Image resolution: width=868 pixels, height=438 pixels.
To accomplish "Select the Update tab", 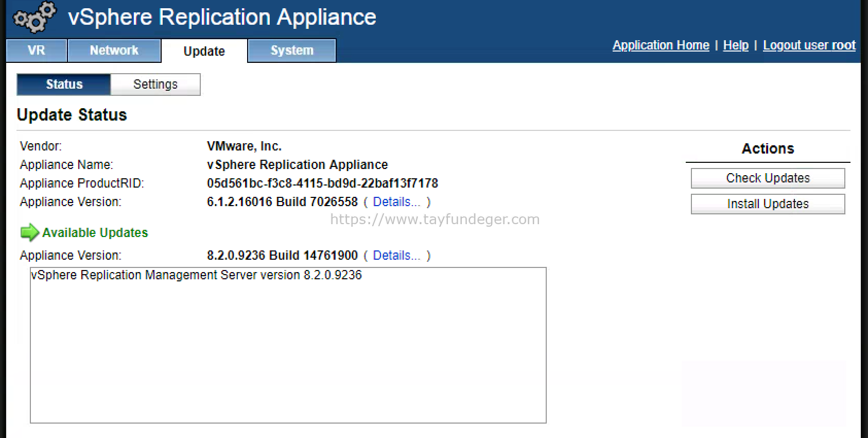I will tap(204, 51).
